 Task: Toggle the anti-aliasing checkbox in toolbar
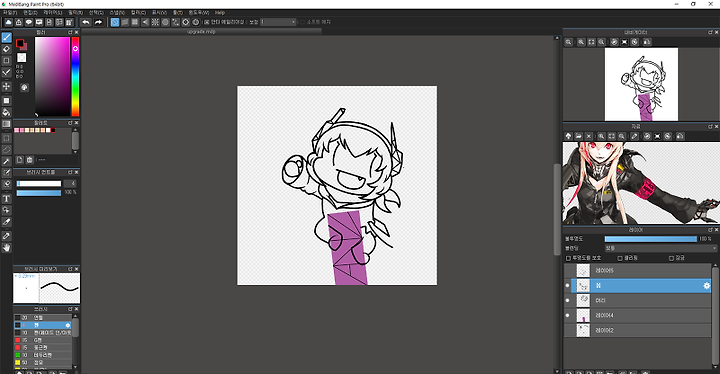[x=207, y=22]
